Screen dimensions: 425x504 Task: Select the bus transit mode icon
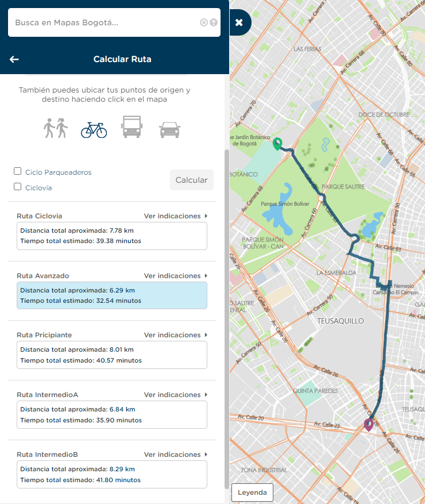(132, 126)
